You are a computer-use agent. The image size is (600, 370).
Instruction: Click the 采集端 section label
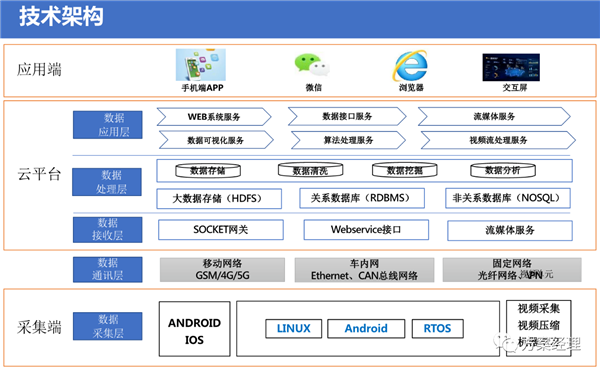tap(39, 327)
